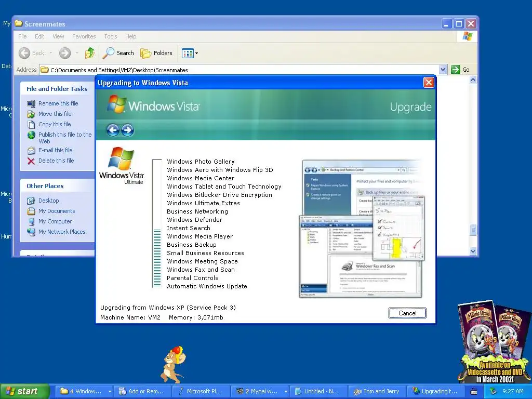
Task: Open the grouped Mypal taskbar button
Action: coord(260,391)
